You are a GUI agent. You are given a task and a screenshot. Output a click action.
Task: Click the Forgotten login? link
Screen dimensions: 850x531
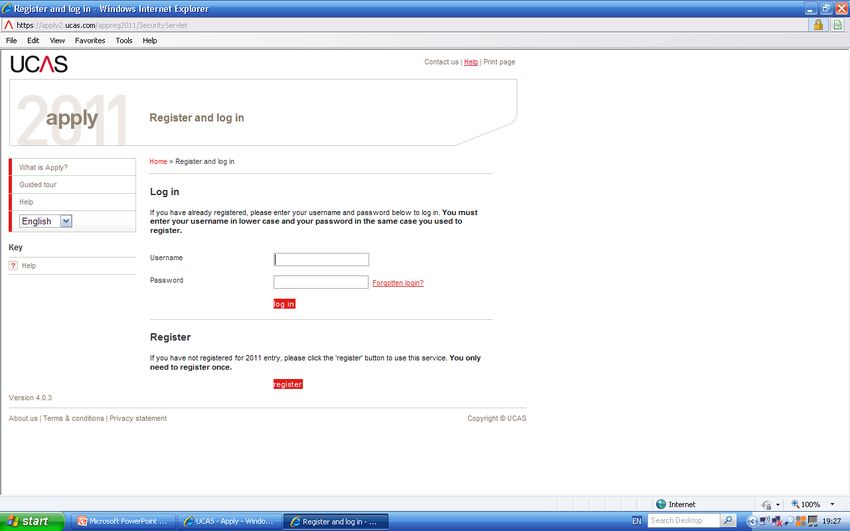[398, 283]
